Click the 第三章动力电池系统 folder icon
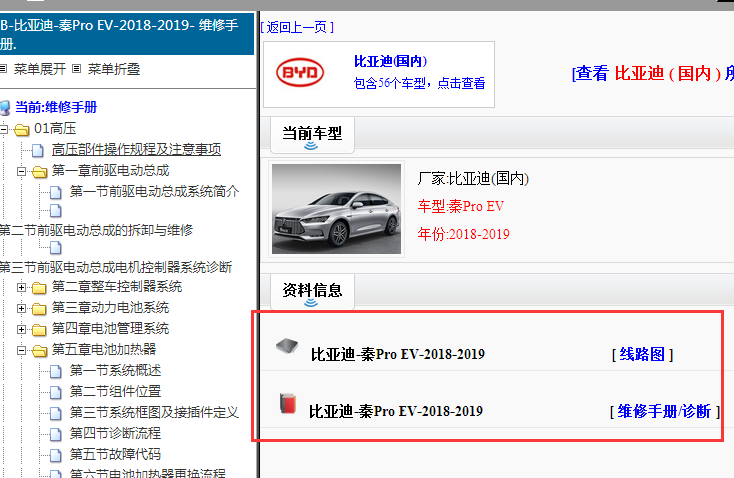Image resolution: width=734 pixels, height=478 pixels. click(x=39, y=309)
